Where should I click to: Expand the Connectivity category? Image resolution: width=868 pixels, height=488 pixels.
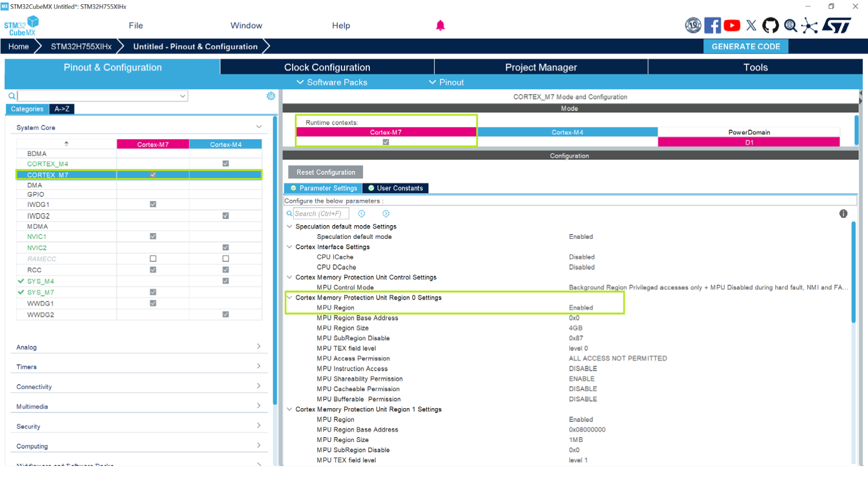[259, 386]
